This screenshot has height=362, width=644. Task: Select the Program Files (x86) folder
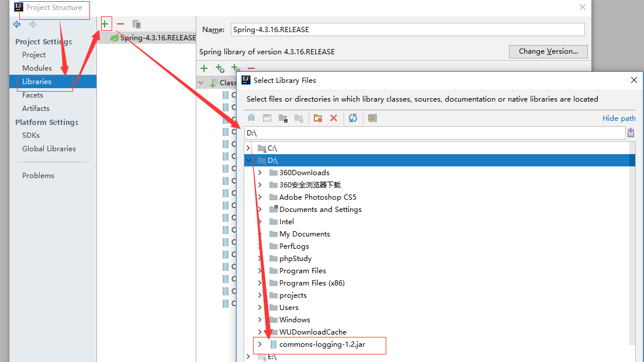click(311, 283)
